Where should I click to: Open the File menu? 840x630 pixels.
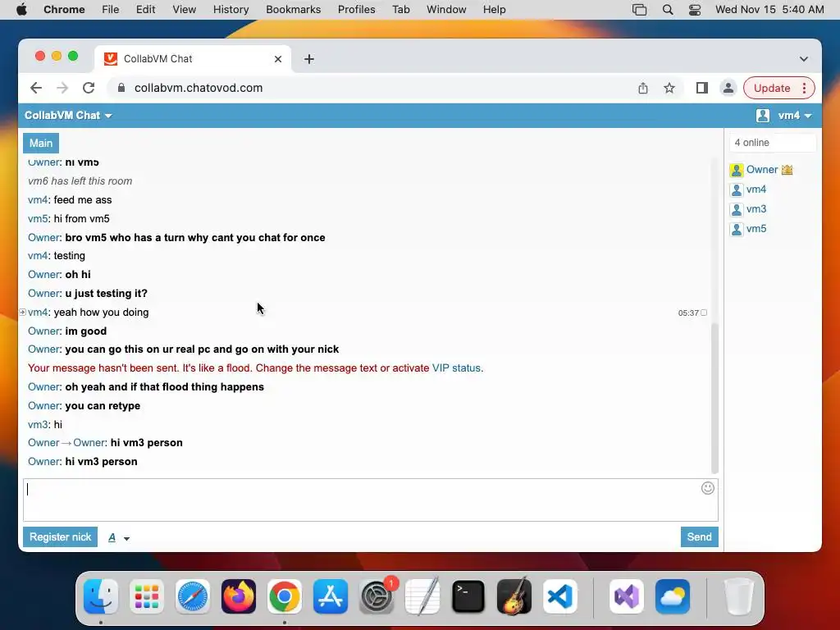click(111, 10)
